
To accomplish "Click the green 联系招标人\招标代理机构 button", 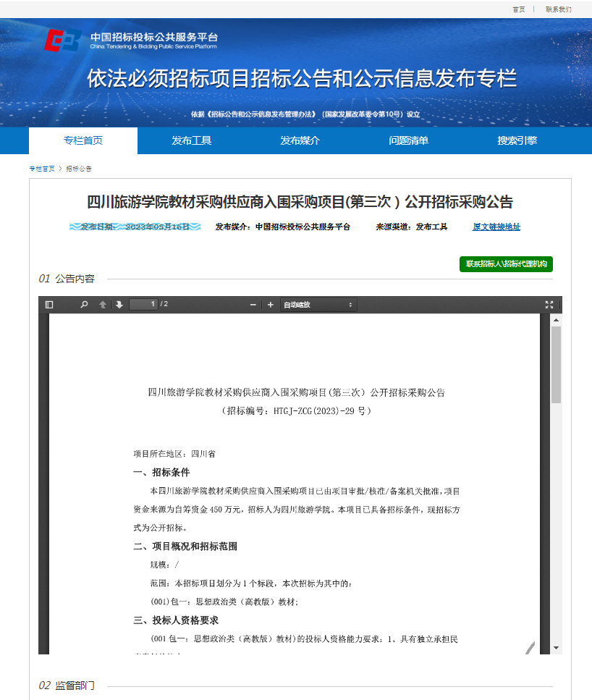I will 507,263.
